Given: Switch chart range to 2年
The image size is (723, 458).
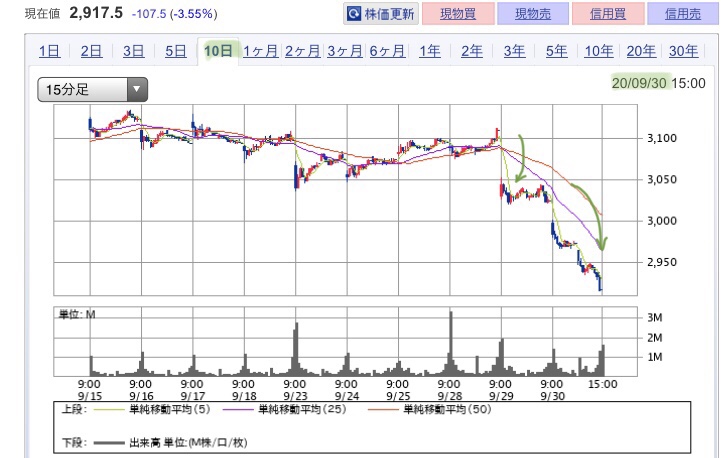Looking at the screenshot, I should click(x=472, y=51).
